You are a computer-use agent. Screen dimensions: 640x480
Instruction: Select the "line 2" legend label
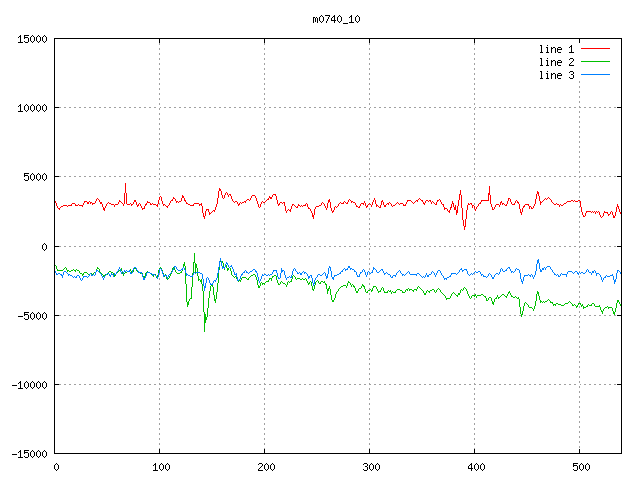click(x=556, y=62)
